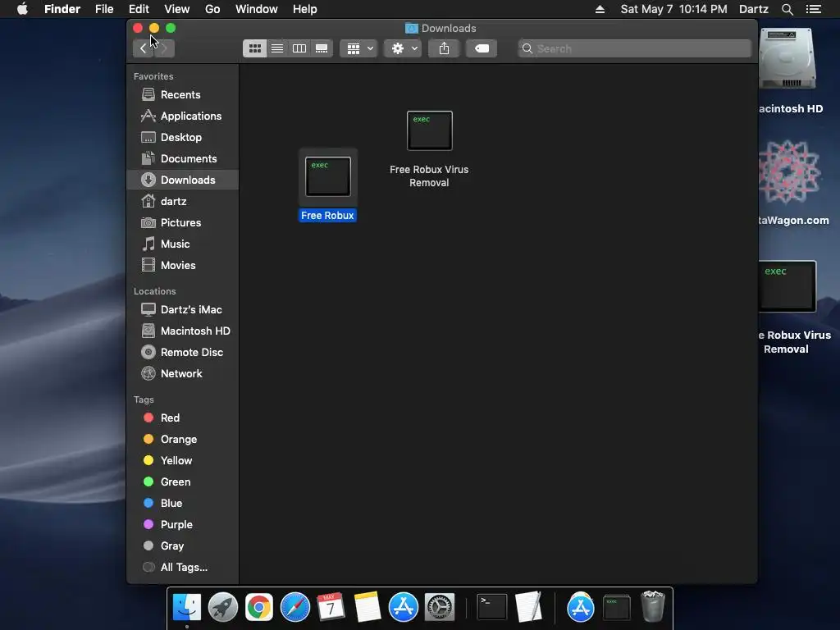Viewport: 840px width, 630px height.
Task: Click the exec file icon in Dock
Action: [617, 608]
